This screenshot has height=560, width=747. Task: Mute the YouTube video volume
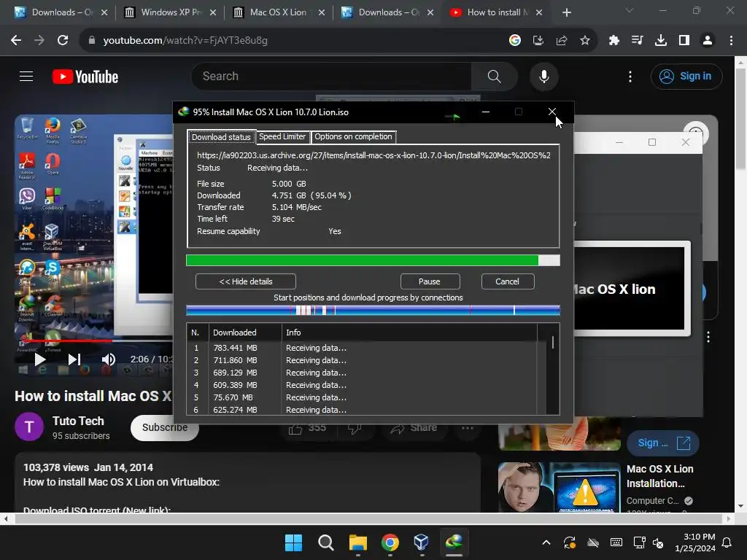[109, 359]
